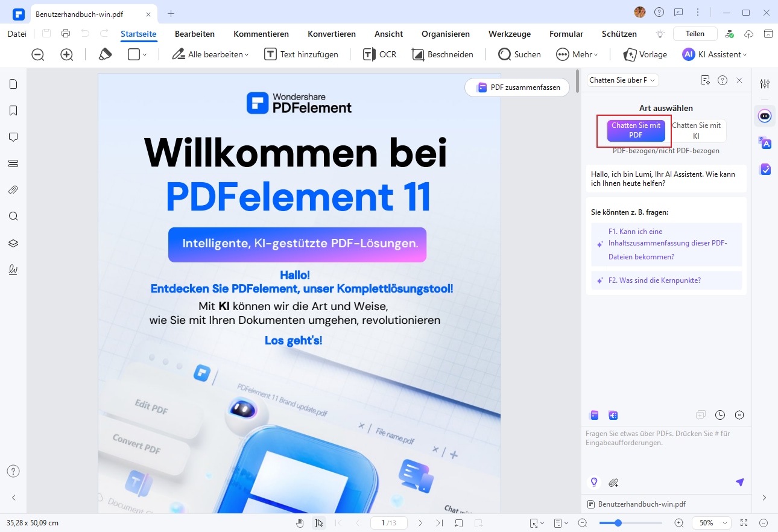
Task: Click the lightbulb prompt icon in chat input
Action: click(x=594, y=482)
